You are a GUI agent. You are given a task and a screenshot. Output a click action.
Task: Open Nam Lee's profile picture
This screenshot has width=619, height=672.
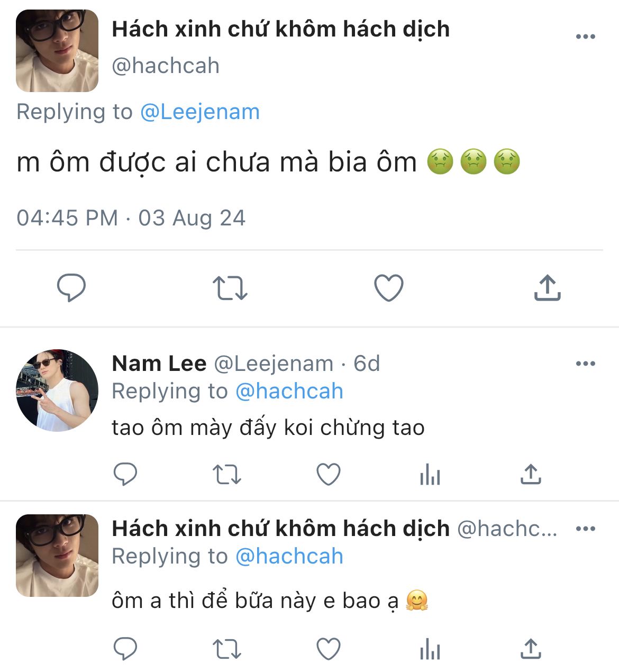click(x=57, y=391)
